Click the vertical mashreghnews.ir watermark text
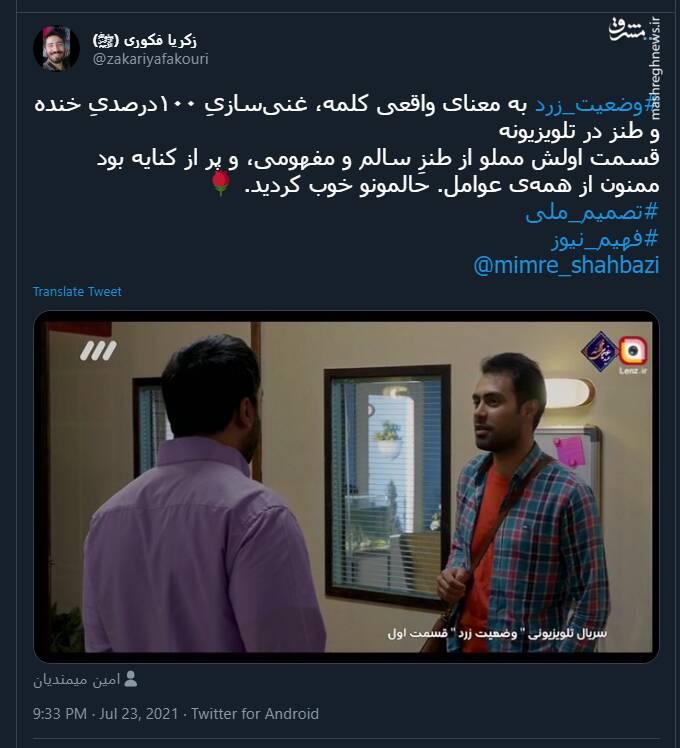Image resolution: width=680 pixels, height=748 pixels. coord(655,68)
